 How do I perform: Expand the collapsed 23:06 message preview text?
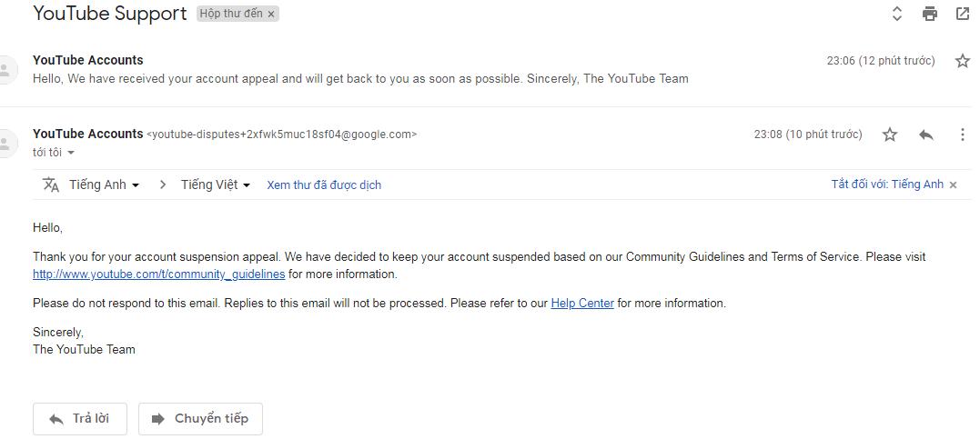pos(360,79)
